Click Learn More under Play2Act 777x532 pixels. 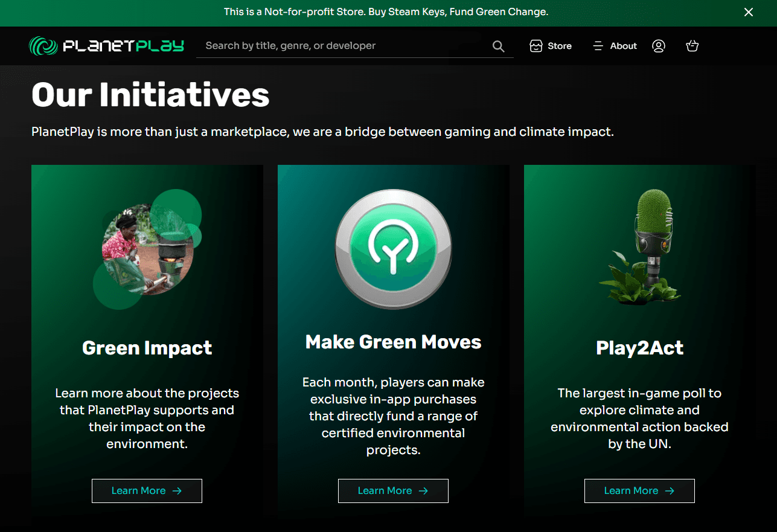(639, 491)
